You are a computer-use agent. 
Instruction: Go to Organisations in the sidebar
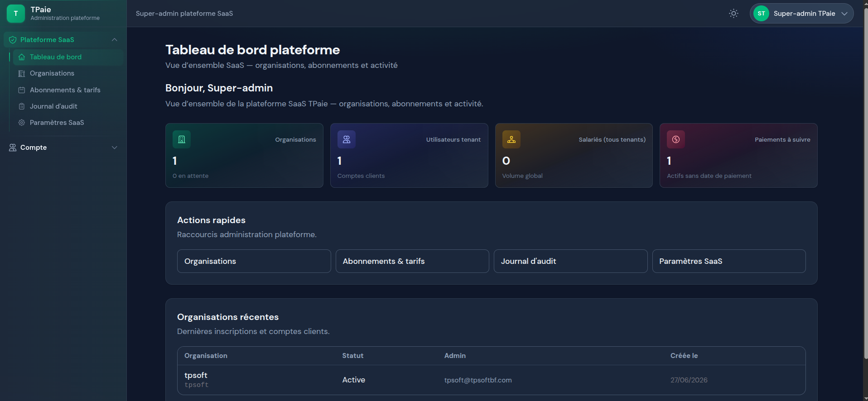(x=68, y=73)
